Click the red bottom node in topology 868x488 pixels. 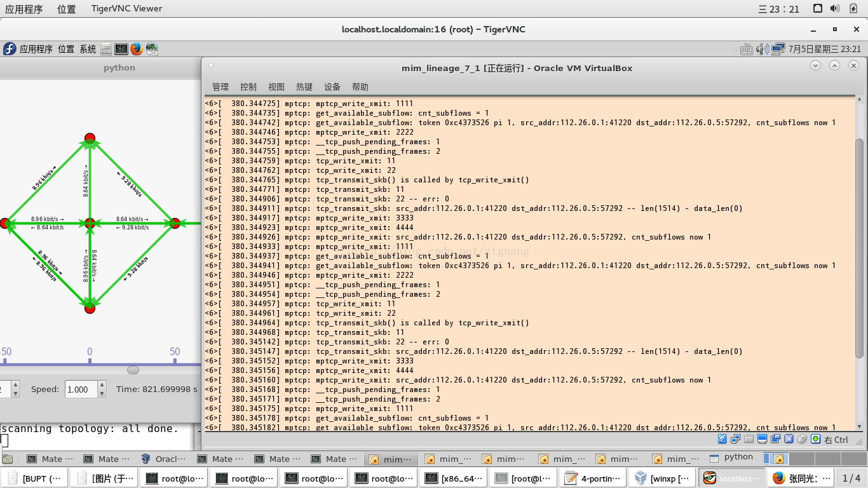pos(90,308)
